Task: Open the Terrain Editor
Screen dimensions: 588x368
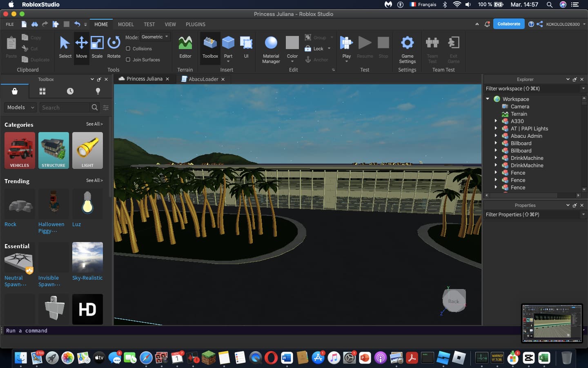Action: coord(185,47)
